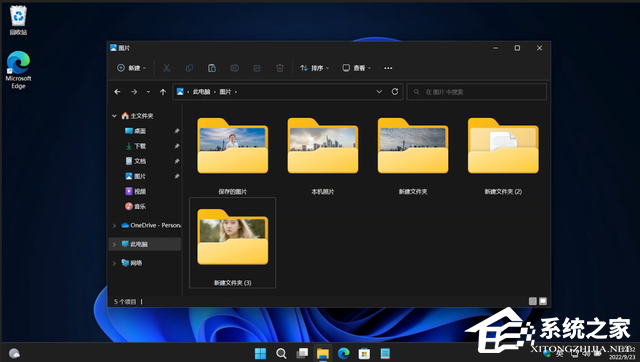The height and width of the screenshot is (362, 640).
Task: Switch to details view in status bar
Action: point(533,301)
